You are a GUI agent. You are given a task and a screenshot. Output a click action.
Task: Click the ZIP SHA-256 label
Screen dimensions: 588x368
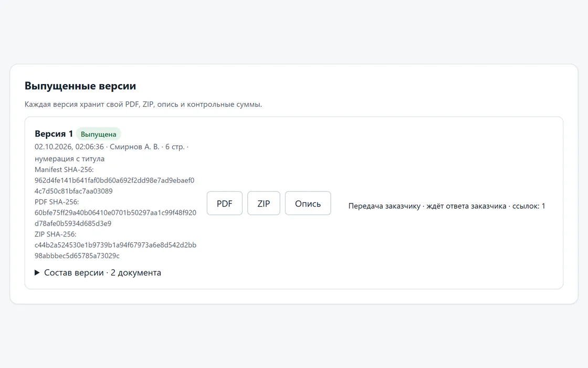56,234
